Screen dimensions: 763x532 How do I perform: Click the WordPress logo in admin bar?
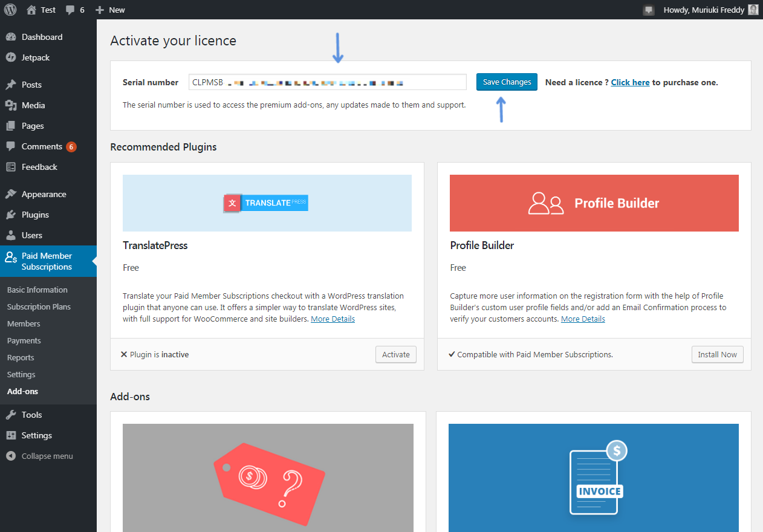click(x=10, y=10)
